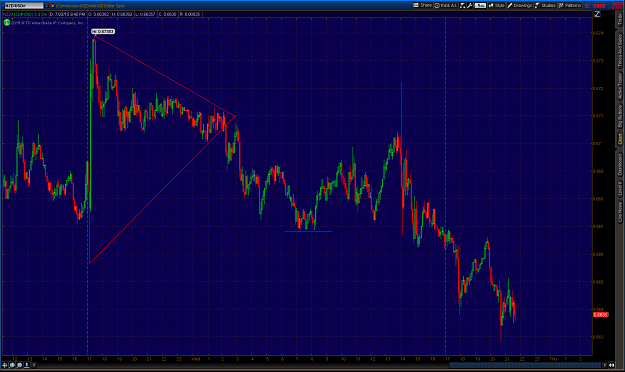625x372 pixels.
Task: Click the crosshair pan icon bottom-left
Action: coord(5,365)
